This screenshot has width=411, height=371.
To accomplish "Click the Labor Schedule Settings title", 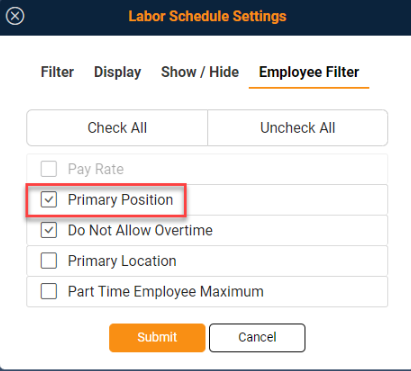I will [207, 16].
